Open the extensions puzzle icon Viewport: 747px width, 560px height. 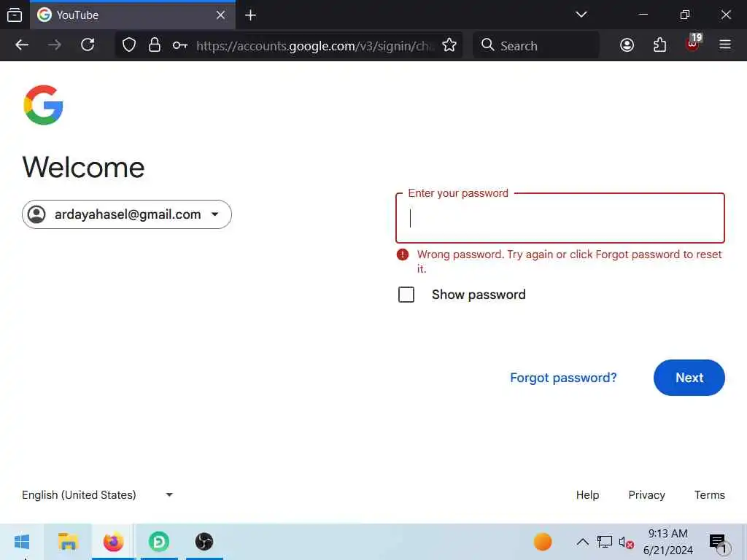[659, 45]
